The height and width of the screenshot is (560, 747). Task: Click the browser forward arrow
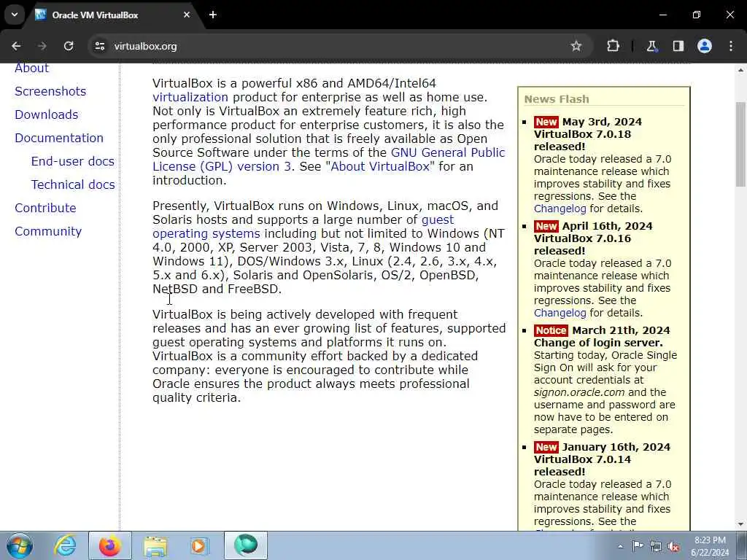pos(42,46)
